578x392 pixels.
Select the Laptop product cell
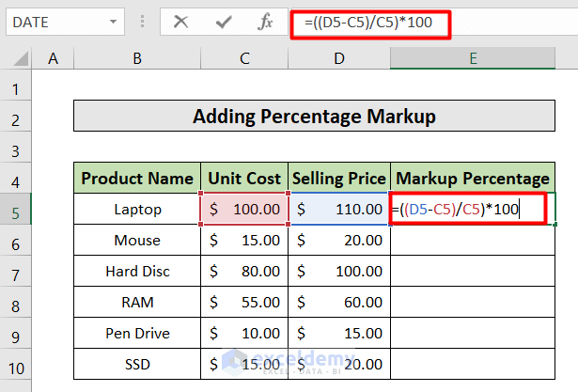pos(137,209)
